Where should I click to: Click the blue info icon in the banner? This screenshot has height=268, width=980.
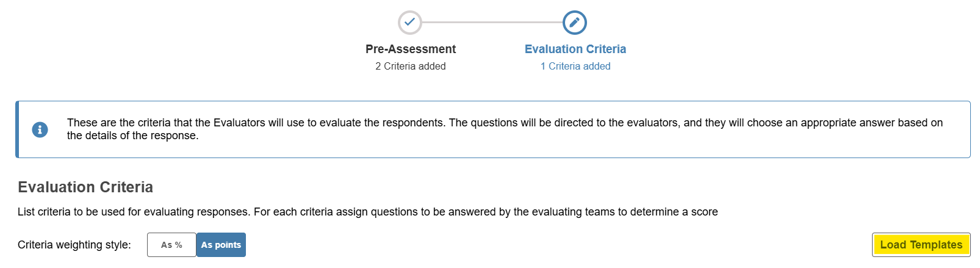click(40, 129)
